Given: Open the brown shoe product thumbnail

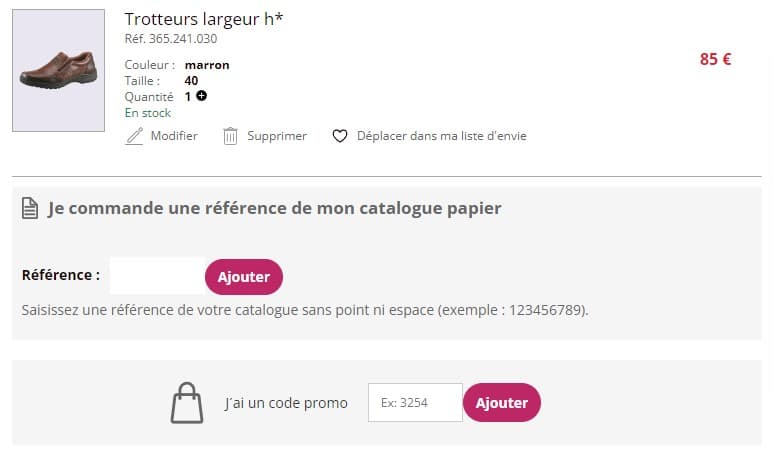Looking at the screenshot, I should tap(58, 70).
